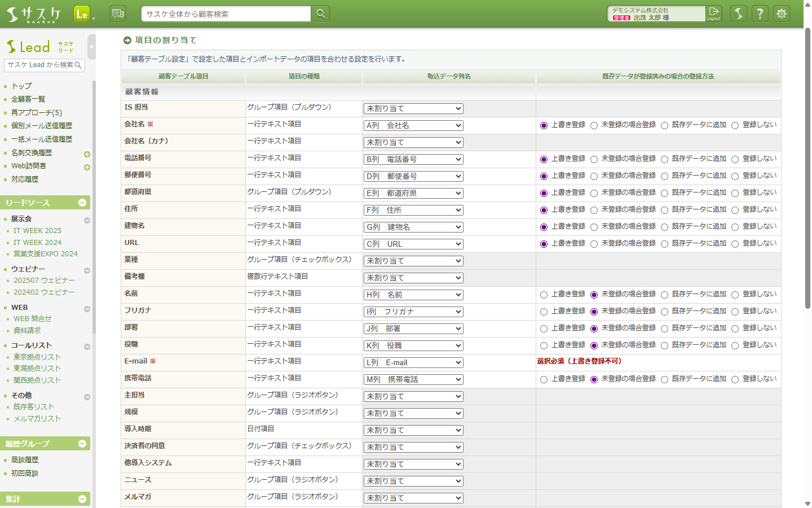The width and height of the screenshot is (812, 508).
Task: Open the settings gear icon
Action: (x=781, y=14)
